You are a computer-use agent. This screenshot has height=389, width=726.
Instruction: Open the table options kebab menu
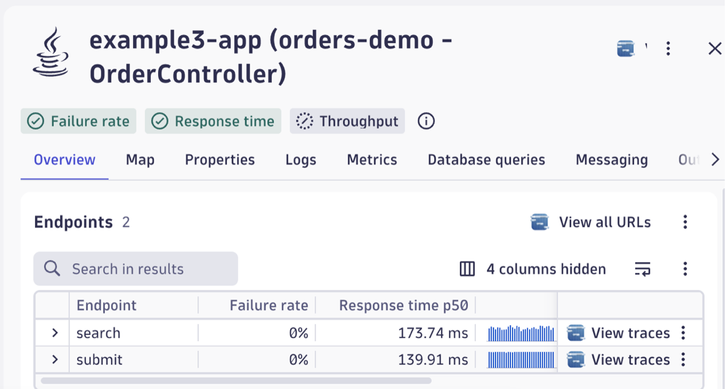coord(685,269)
